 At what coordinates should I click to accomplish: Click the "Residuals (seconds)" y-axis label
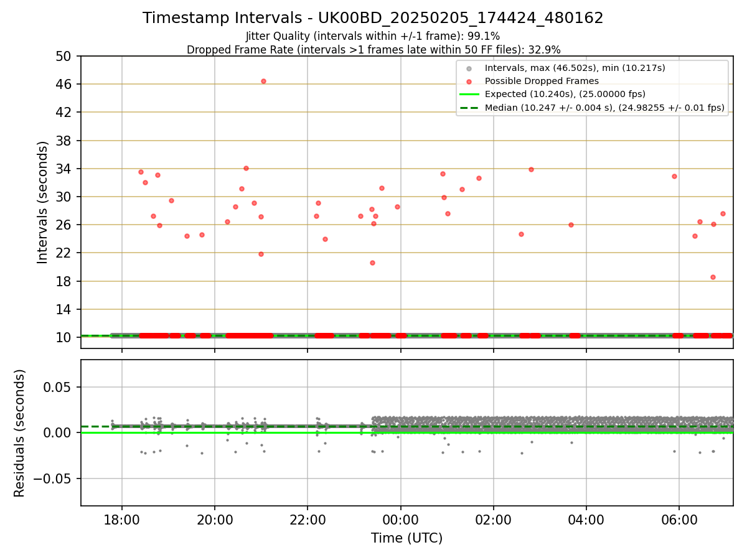[x=19, y=433]
